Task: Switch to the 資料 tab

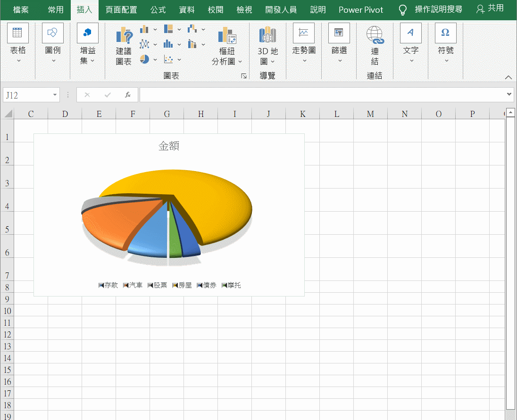Action: (x=187, y=10)
